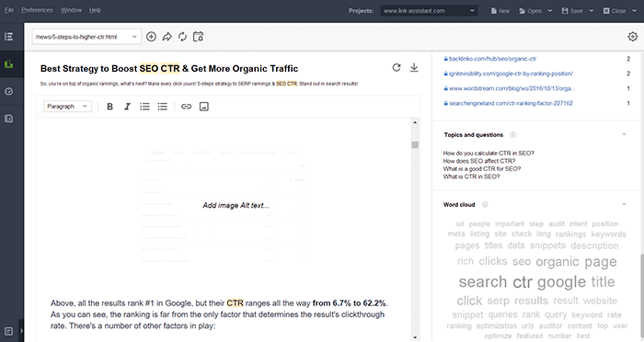Screen dimensions: 644x342
Task: Click 'How do you calculate CTR in SEO?'
Action: 489,154
